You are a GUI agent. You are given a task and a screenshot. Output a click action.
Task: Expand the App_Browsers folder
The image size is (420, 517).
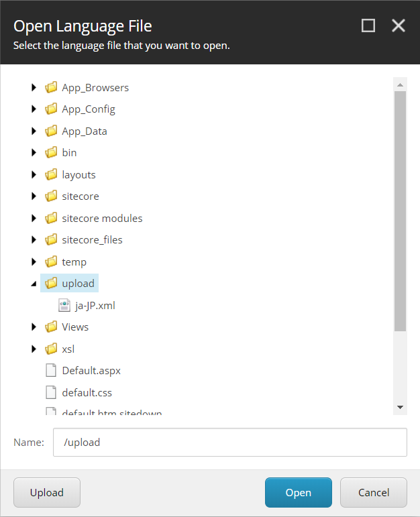pos(34,87)
